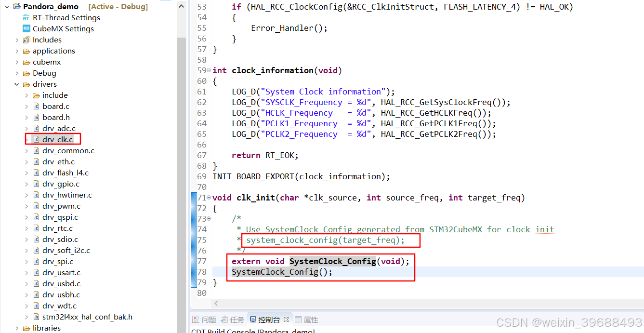The height and width of the screenshot is (333, 644).
Task: Click the Problems tab icon
Action: 196,320
